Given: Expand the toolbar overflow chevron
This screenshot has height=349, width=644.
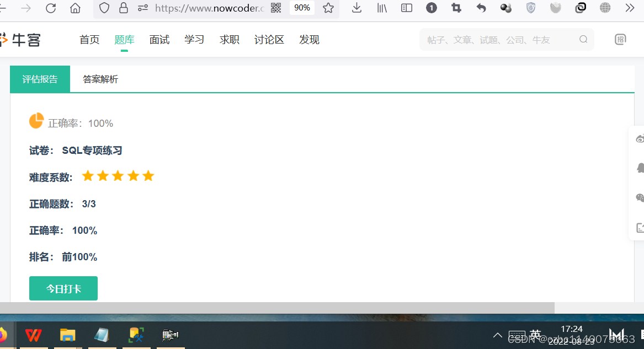Looking at the screenshot, I should click(x=630, y=8).
